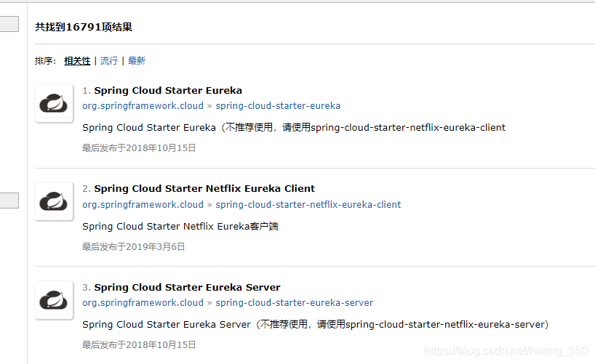
Task: Open Spring Cloud Starter Eureka Server title
Action: [187, 288]
